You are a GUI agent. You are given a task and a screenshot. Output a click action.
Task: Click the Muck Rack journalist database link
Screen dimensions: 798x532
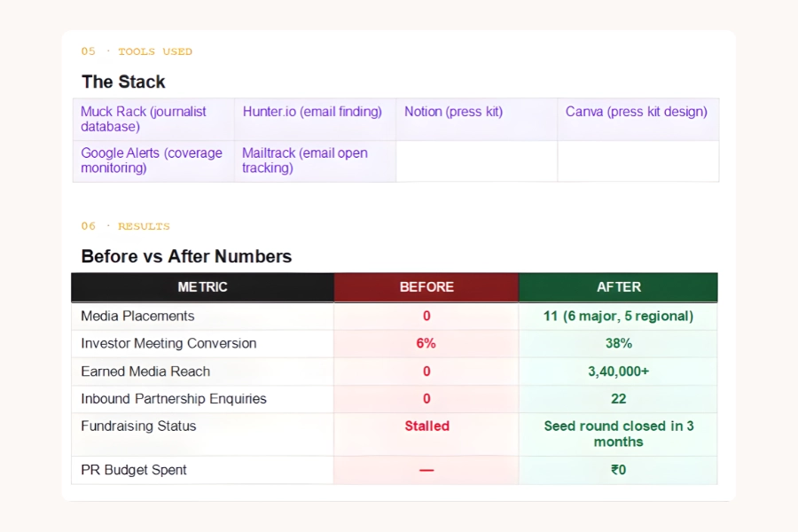click(144, 119)
